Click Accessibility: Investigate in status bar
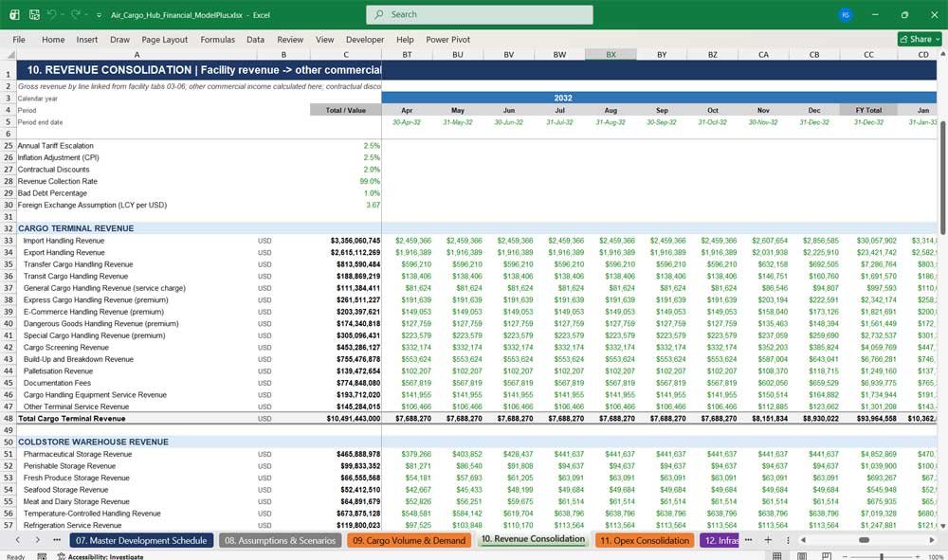This screenshot has width=948, height=560. 100,556
